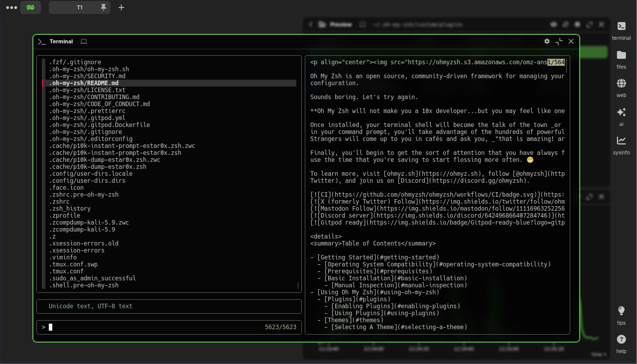Select .zshrc.pre-oh-my-zsh entry
Image resolution: width=637 pixels, height=364 pixels.
84,195
